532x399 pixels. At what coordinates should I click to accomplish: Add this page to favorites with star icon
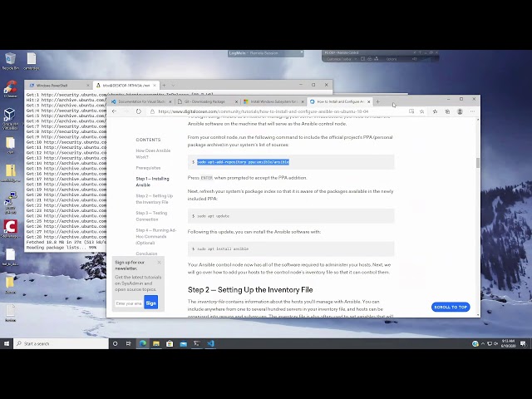pyautogui.click(x=421, y=111)
